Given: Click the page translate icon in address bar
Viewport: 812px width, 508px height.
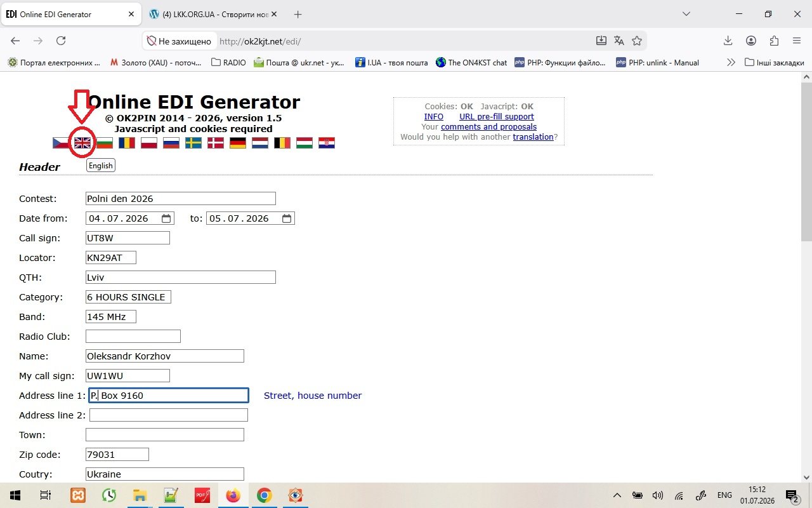Looking at the screenshot, I should (x=619, y=41).
